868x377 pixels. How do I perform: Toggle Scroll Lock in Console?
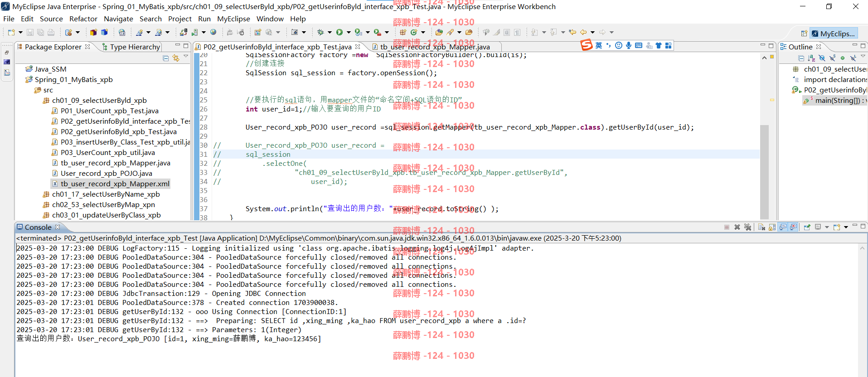[772, 227]
